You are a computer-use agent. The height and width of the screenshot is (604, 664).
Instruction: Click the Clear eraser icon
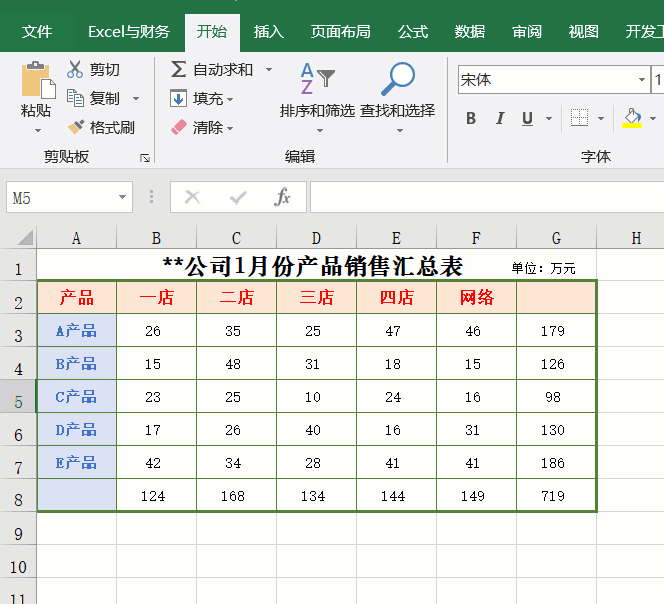pyautogui.click(x=178, y=127)
